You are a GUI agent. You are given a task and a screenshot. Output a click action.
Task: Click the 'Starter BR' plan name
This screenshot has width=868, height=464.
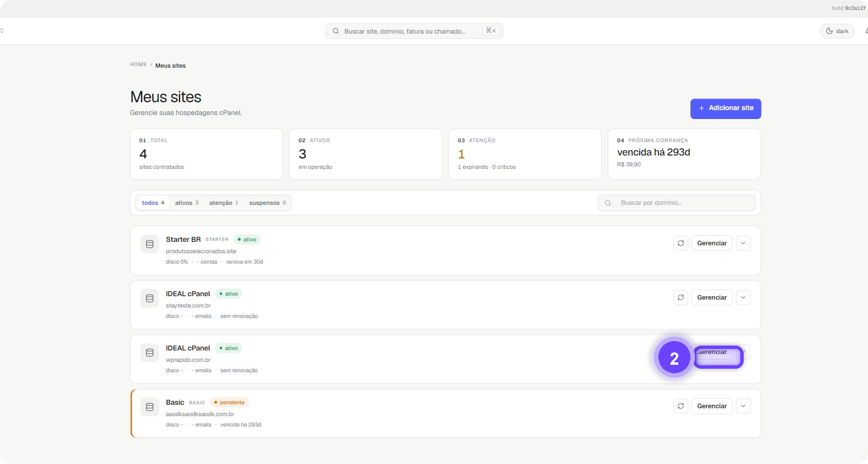(183, 239)
